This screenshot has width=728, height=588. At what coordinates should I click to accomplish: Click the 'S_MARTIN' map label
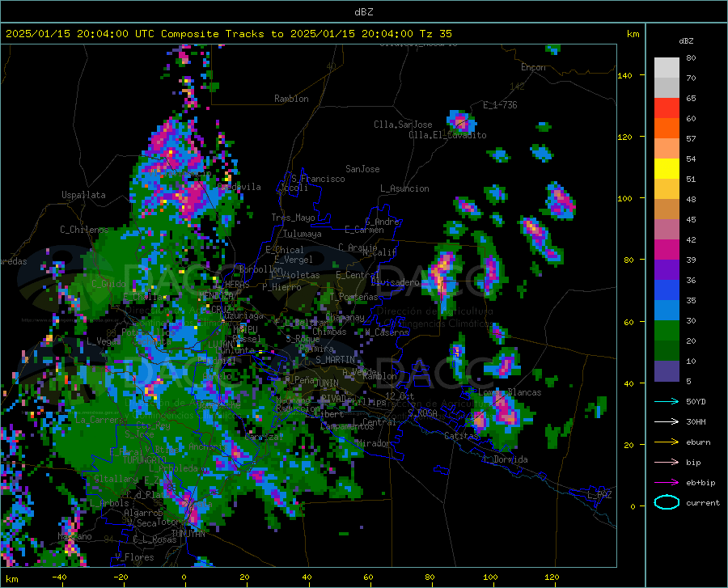335,360
